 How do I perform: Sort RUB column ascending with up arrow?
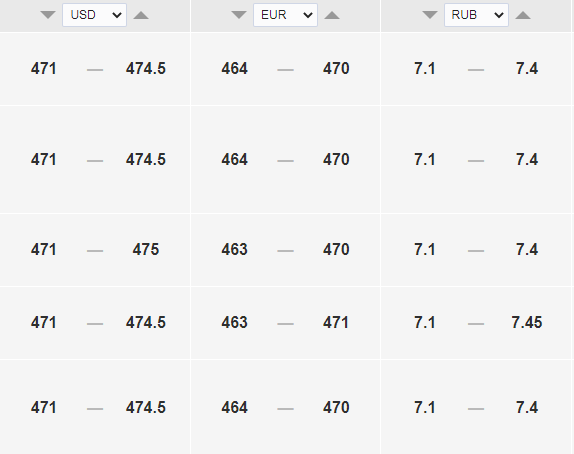point(523,15)
